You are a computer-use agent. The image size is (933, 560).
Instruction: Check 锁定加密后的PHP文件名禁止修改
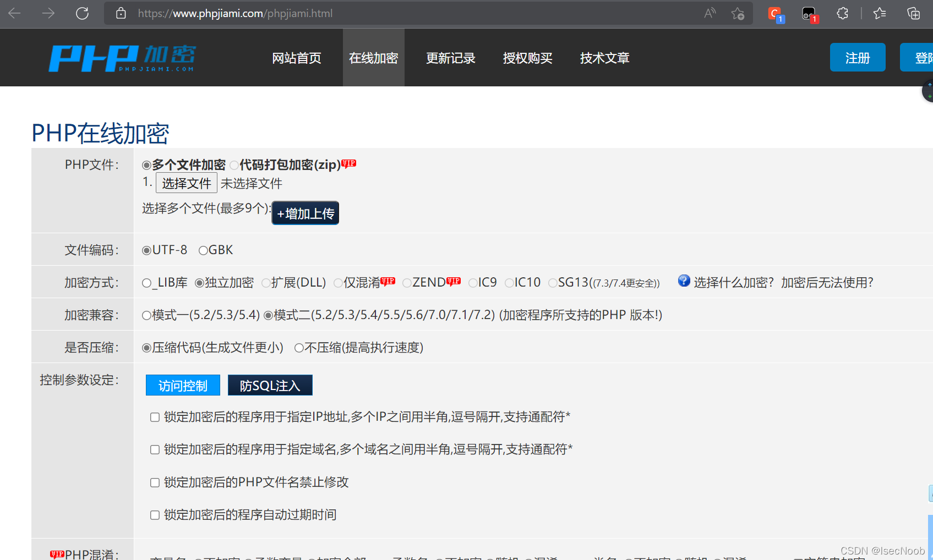click(155, 482)
